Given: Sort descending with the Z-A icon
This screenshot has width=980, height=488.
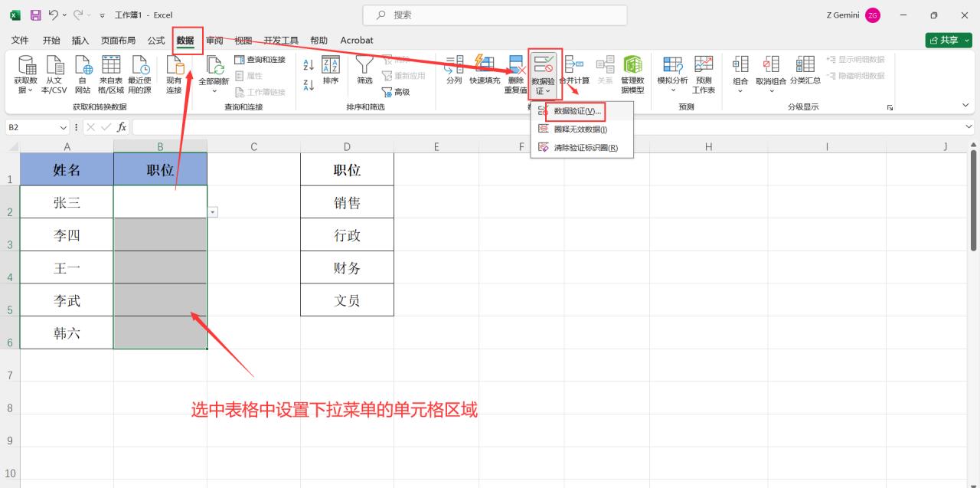Looking at the screenshot, I should pyautogui.click(x=309, y=85).
